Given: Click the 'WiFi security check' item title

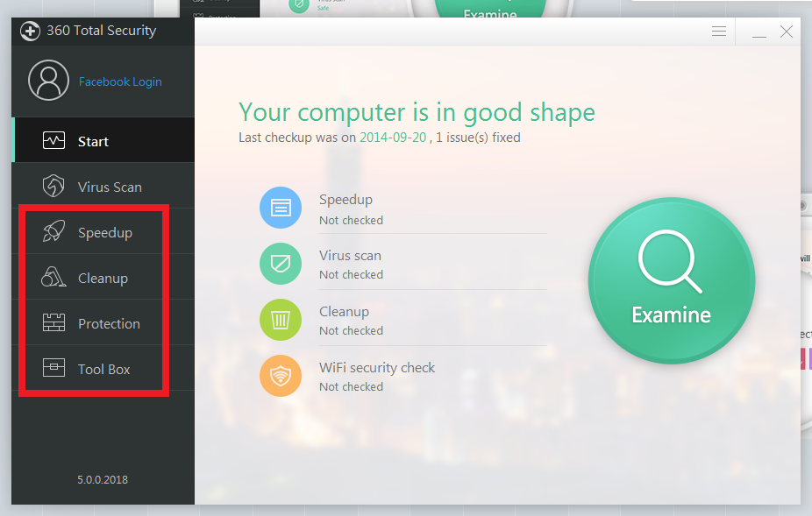Looking at the screenshot, I should [377, 368].
